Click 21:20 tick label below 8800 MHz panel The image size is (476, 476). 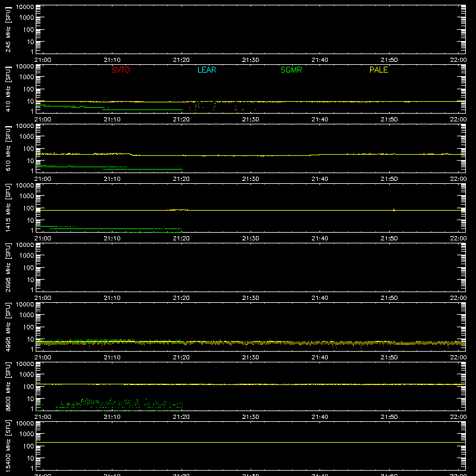[181, 417]
